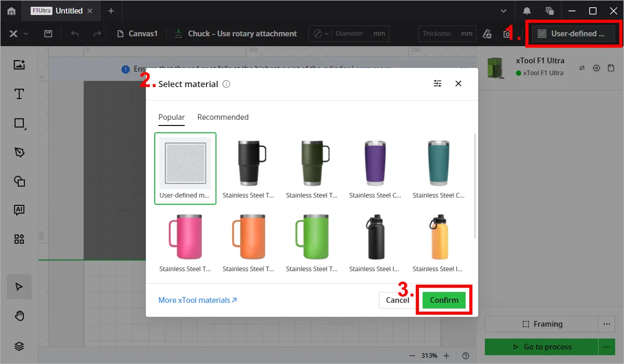This screenshot has width=624, height=364.
Task: Click the info icon beside Select material
Action: tap(226, 84)
